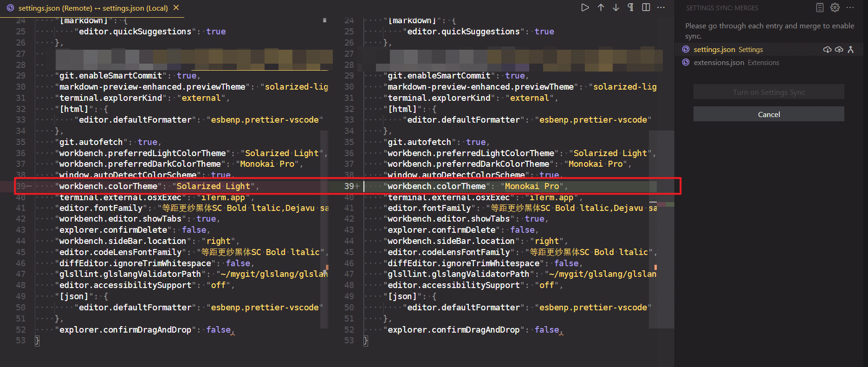Screen dimensions: 868x367
Task: Go to previous change with up arrow
Action: point(601,7)
